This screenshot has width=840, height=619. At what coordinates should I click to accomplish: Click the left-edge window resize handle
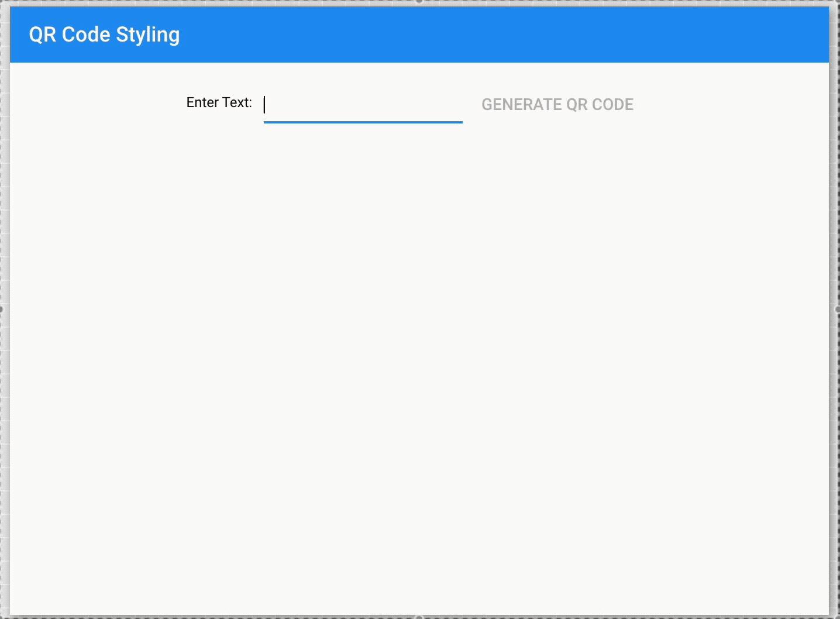pos(2,308)
